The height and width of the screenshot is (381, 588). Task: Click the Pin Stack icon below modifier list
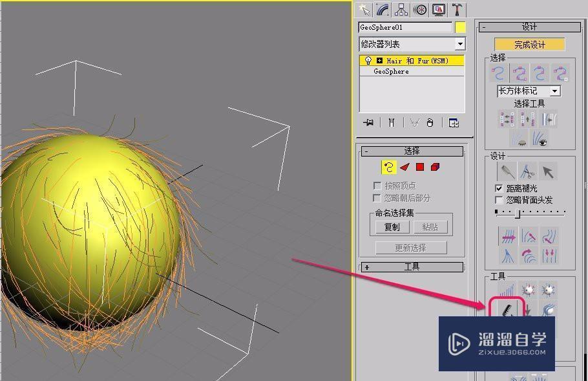[x=368, y=124]
